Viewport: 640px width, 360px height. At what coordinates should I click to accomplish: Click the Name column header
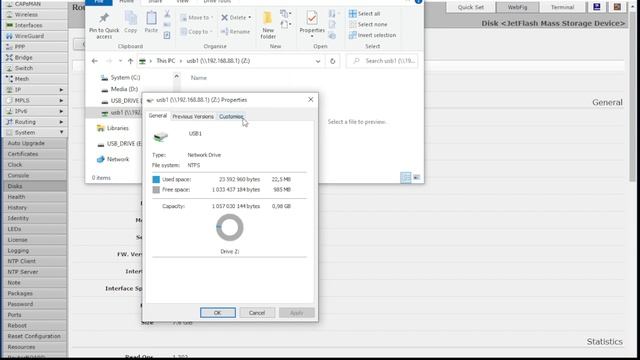click(x=199, y=78)
